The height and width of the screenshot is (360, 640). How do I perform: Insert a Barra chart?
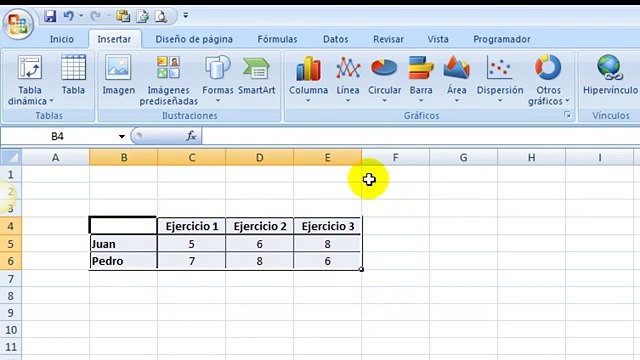(x=421, y=79)
